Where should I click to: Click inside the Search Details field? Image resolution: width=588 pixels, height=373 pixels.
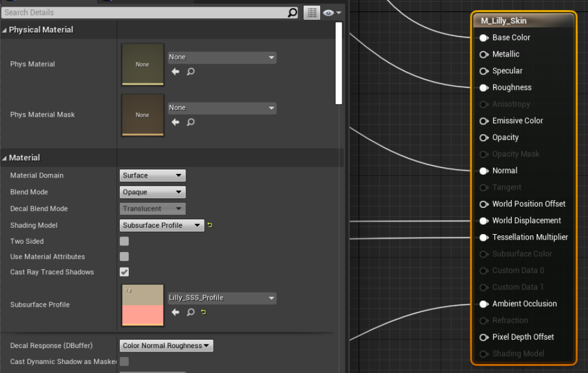[x=143, y=13]
